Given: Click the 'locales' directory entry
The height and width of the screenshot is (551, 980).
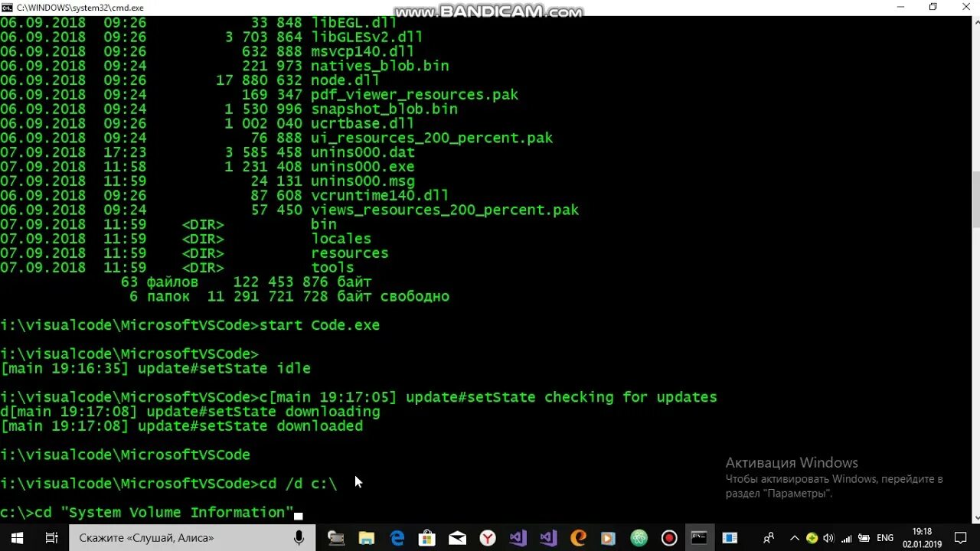Looking at the screenshot, I should (x=341, y=239).
